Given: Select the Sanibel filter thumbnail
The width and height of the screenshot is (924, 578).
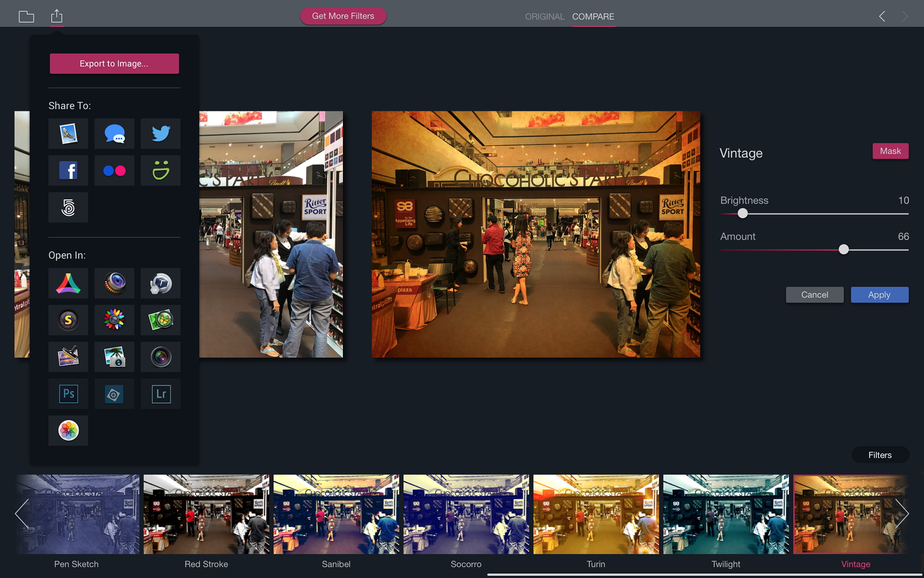Looking at the screenshot, I should point(336,514).
